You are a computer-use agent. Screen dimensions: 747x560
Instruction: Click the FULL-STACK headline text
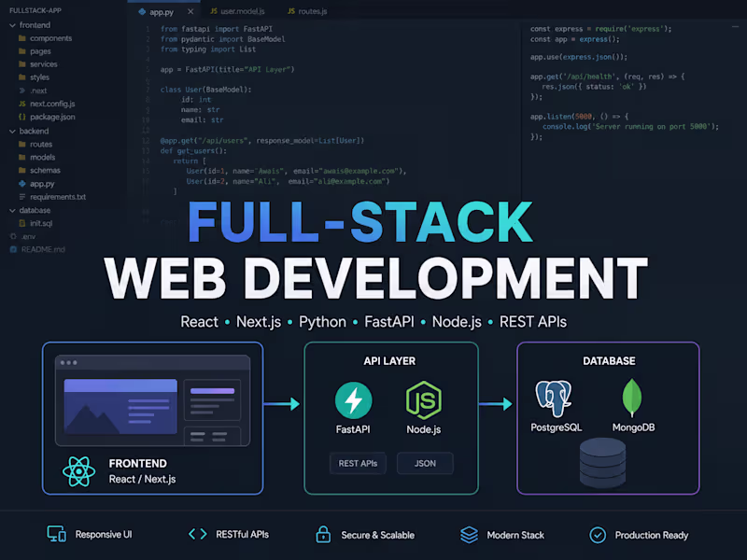pyautogui.click(x=360, y=222)
